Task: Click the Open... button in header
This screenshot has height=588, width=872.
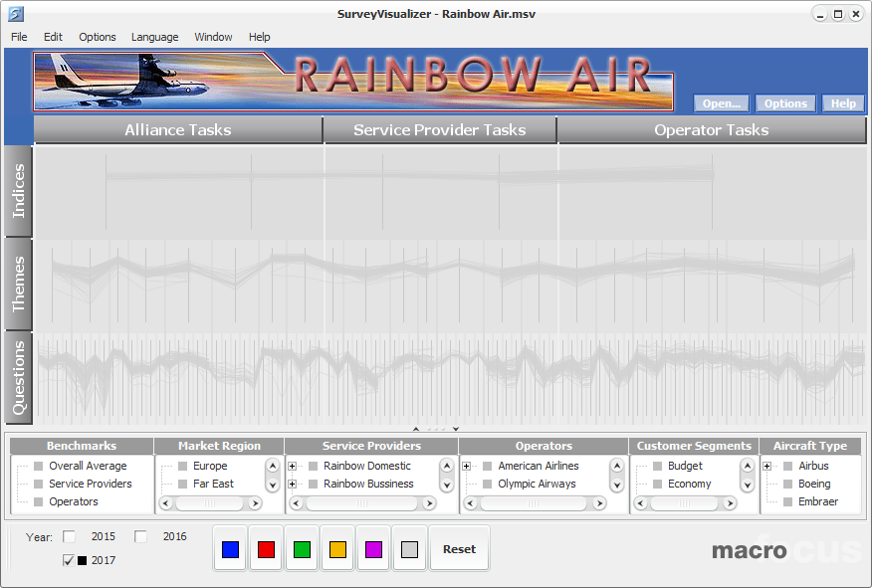Action: [721, 103]
